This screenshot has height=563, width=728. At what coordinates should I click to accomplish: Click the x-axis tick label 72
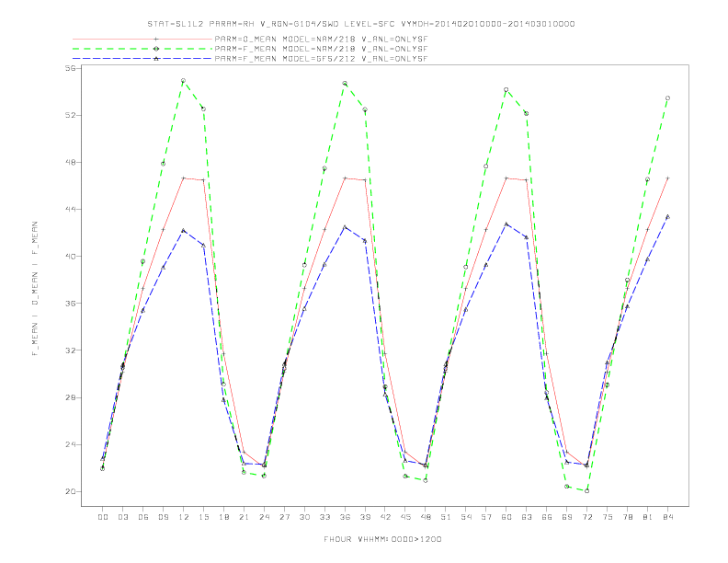[x=586, y=517]
